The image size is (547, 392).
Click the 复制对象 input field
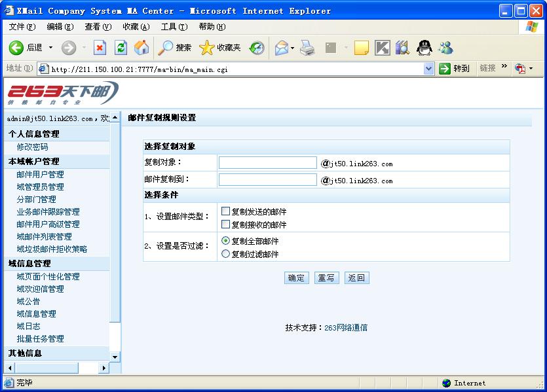coord(267,163)
